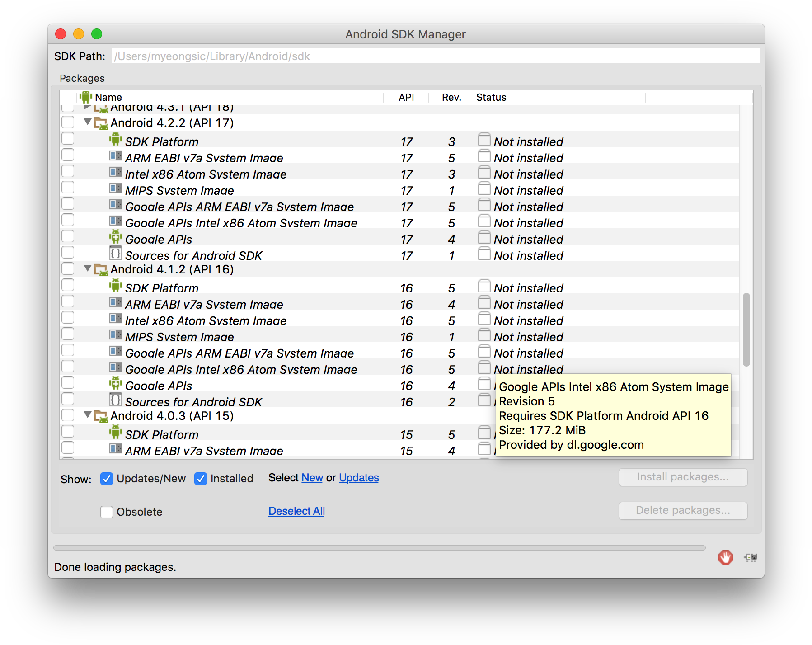Collapse the Android 4.1.2 (API 16) section
812x645 pixels.
pos(87,268)
